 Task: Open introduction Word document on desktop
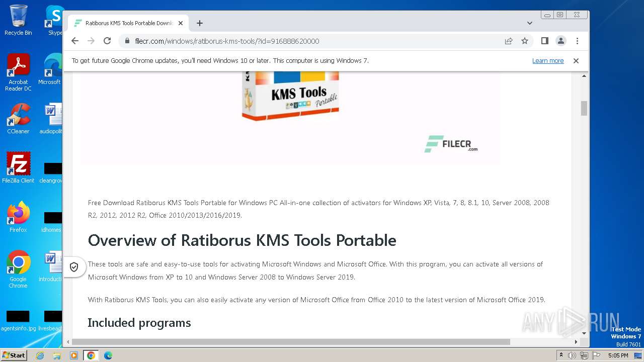click(51, 266)
